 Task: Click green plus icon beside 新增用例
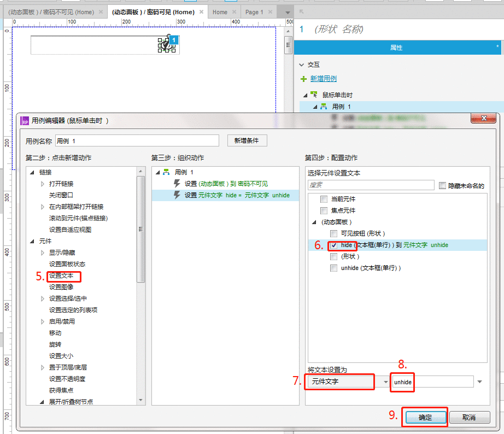303,79
